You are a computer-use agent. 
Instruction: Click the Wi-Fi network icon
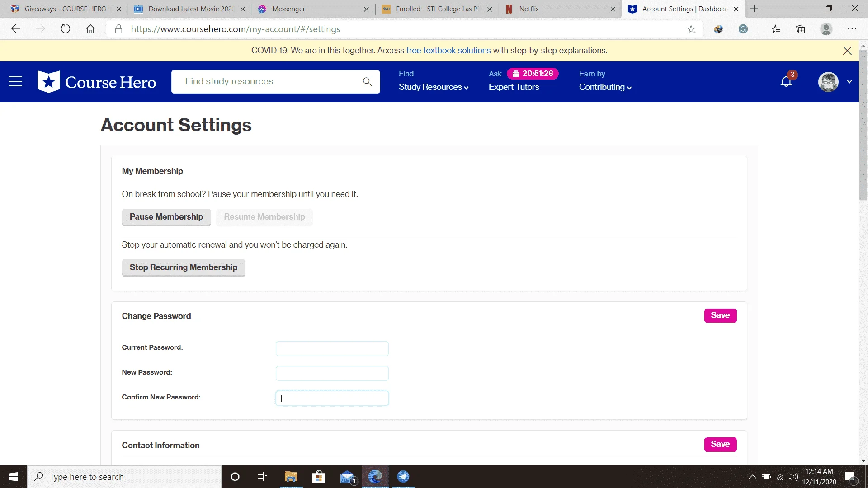[780, 477]
